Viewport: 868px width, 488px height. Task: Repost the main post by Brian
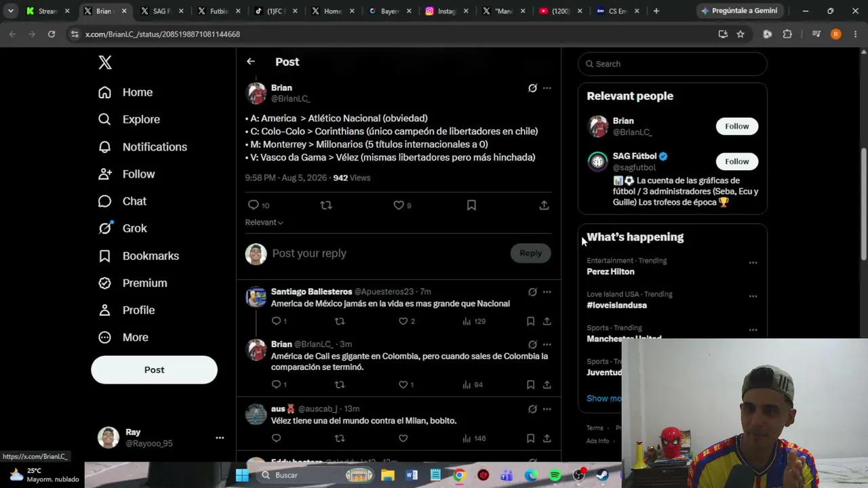[326, 205]
